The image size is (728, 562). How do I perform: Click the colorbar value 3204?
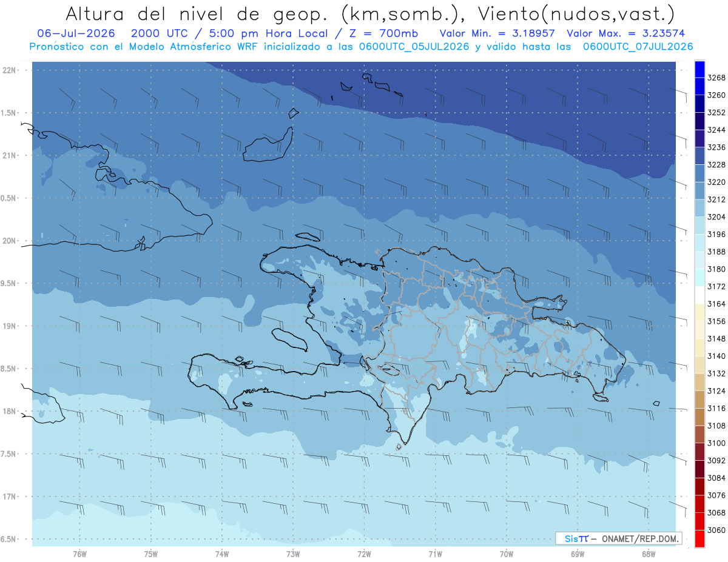coord(716,217)
